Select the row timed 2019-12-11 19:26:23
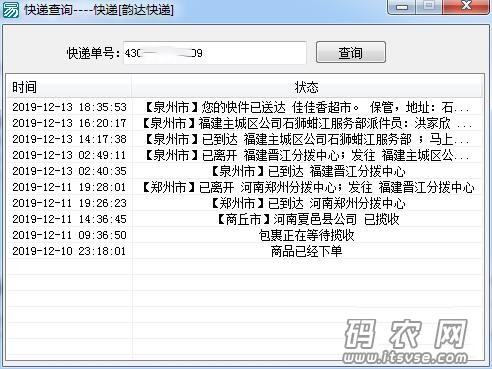 244,203
